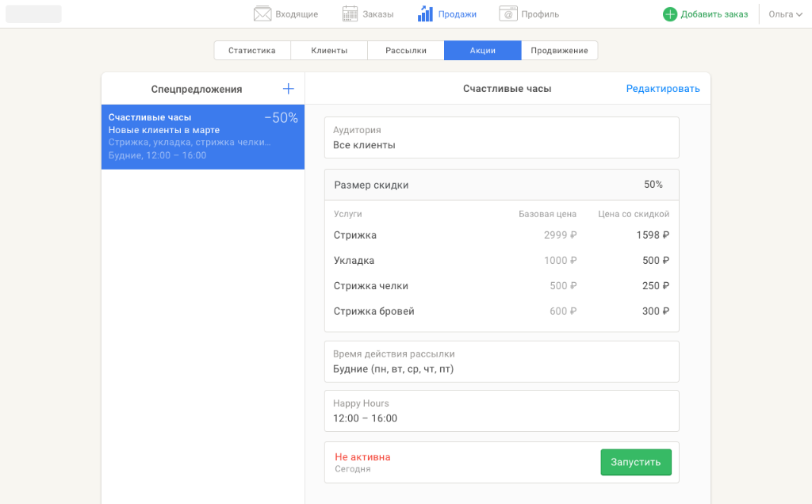
Task: Click the Цена со скидкой column header
Action: (634, 214)
